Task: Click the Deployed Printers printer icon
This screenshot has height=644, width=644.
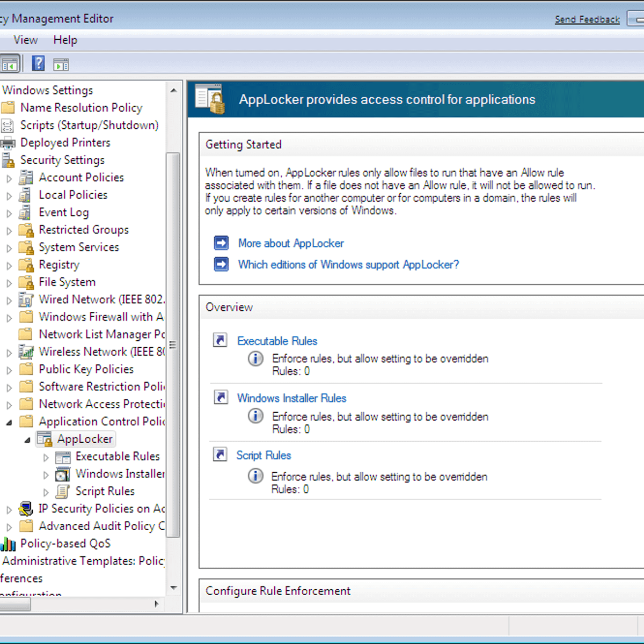Action: pos(8,143)
